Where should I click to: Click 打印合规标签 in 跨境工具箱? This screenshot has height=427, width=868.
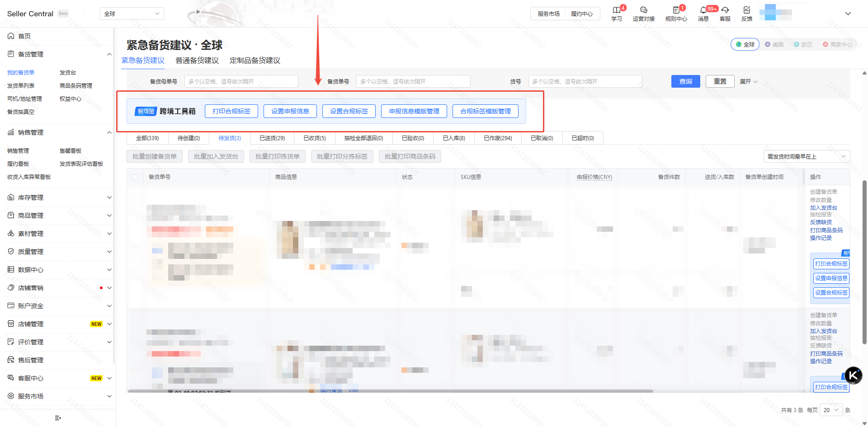[x=231, y=111]
